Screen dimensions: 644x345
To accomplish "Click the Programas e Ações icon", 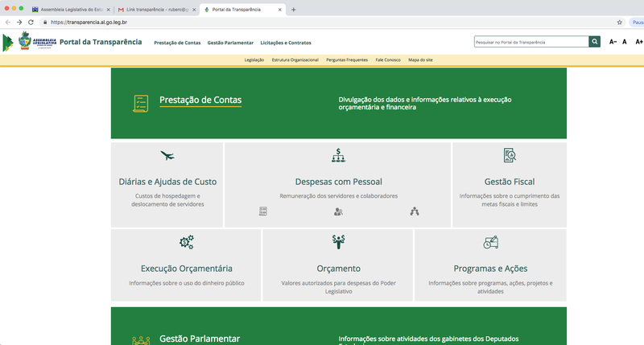I will [x=490, y=242].
